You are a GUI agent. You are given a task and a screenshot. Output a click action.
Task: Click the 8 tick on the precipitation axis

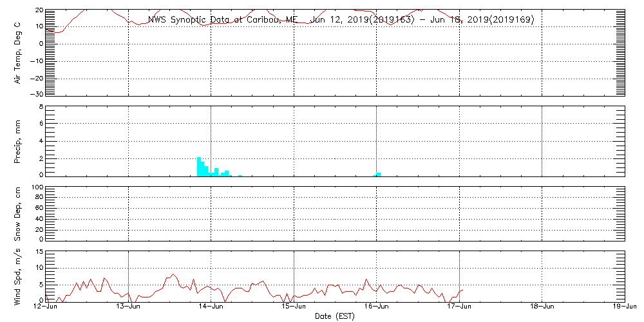point(40,107)
